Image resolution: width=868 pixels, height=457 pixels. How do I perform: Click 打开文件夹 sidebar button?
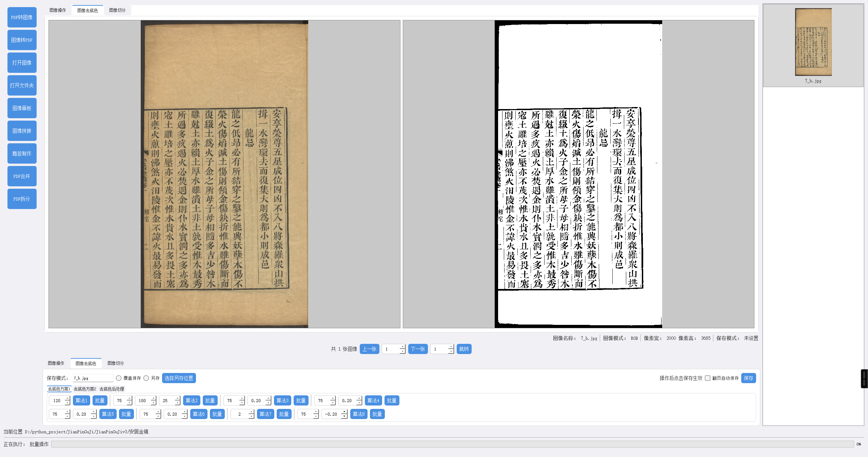[x=22, y=85]
